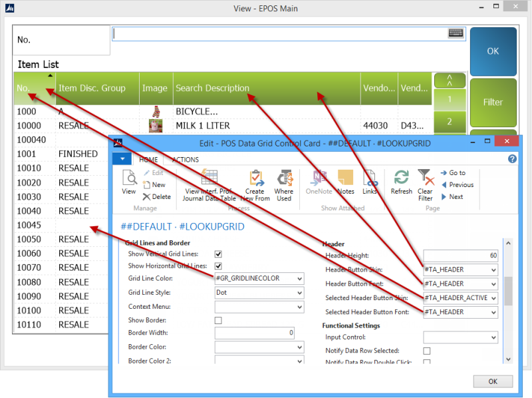
Task: Click scroll-up double chevron button in item list
Action: 450,81
